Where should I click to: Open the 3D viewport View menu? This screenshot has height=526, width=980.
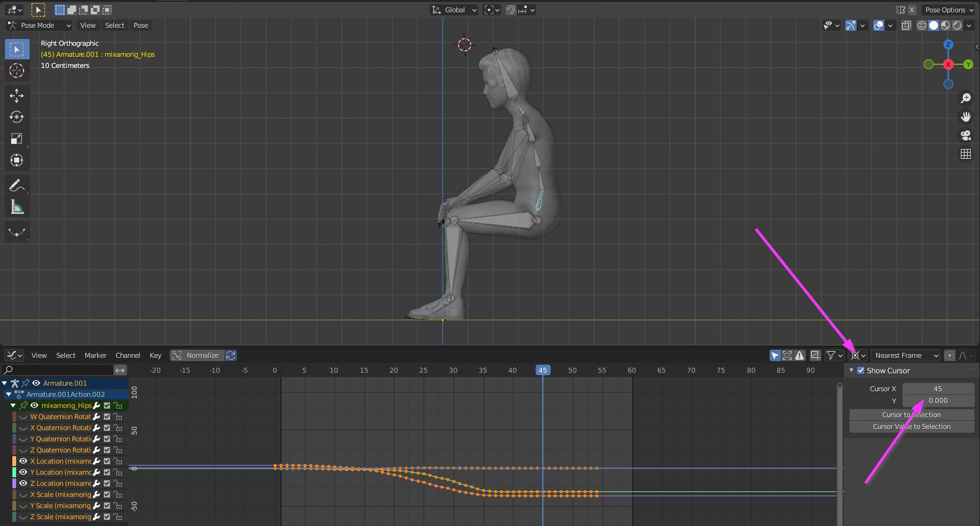[x=88, y=25]
